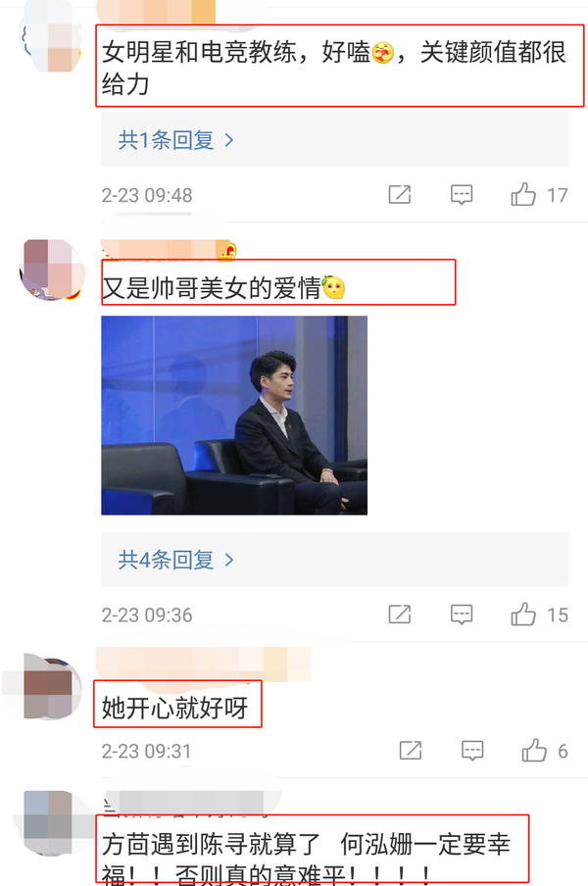Share the 她开心就好呀 comment
This screenshot has height=886, width=588.
click(410, 751)
